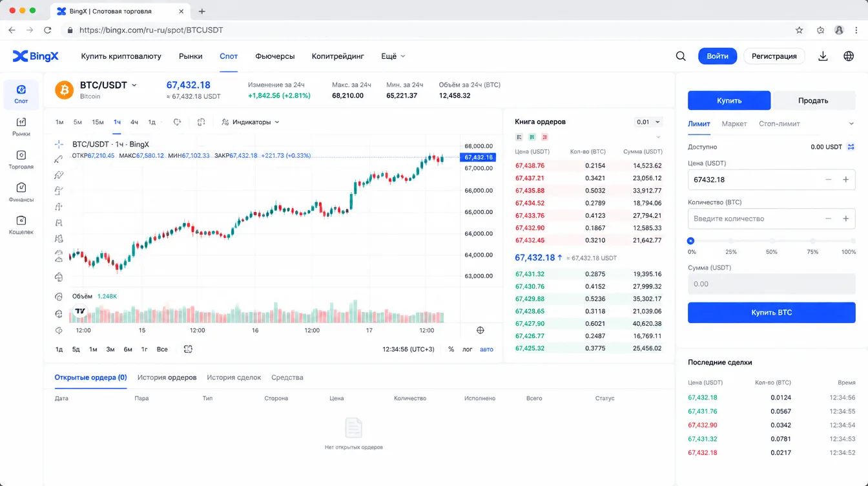
Task: Set the amount slider to 50%
Action: tap(772, 241)
